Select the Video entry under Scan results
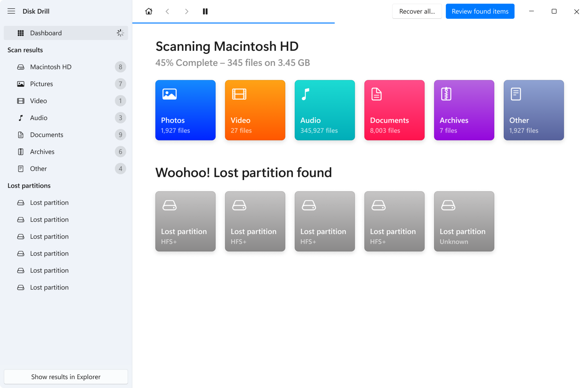 pyautogui.click(x=39, y=100)
